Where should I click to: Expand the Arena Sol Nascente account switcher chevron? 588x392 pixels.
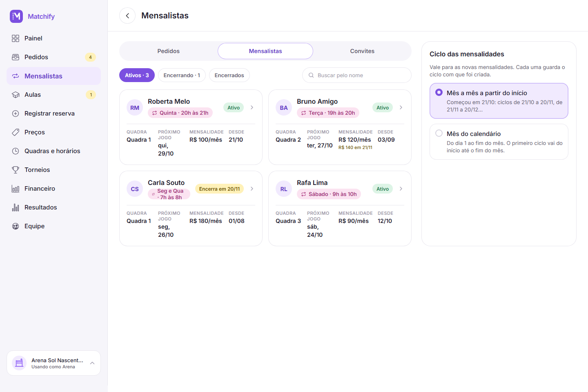pos(92,363)
